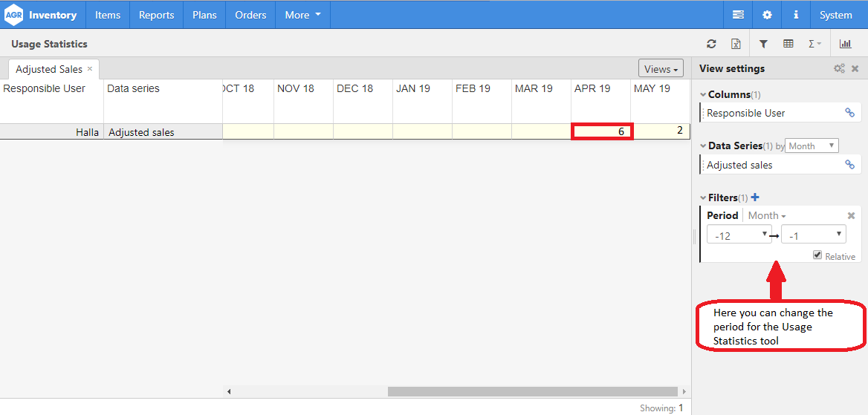
Task: Export the grid to Excel
Action: [x=736, y=45]
